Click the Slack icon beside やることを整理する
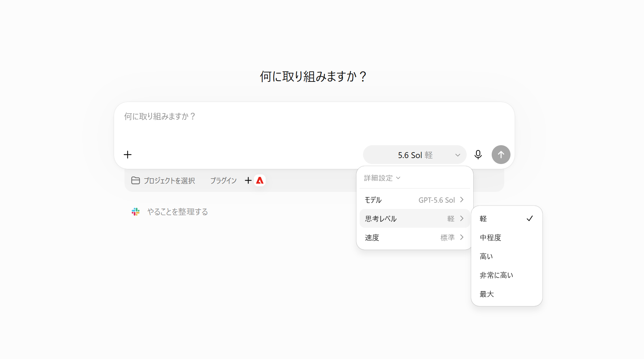644x359 pixels. (136, 212)
